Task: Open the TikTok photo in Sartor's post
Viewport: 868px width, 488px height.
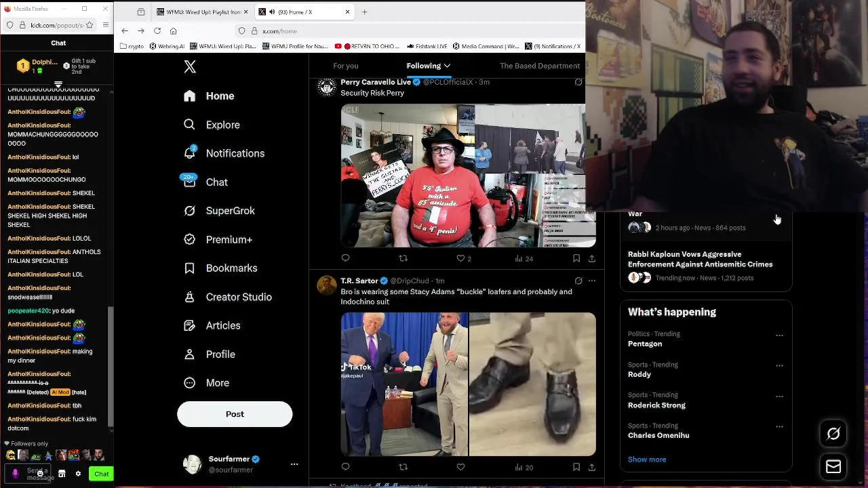Action: click(x=404, y=384)
